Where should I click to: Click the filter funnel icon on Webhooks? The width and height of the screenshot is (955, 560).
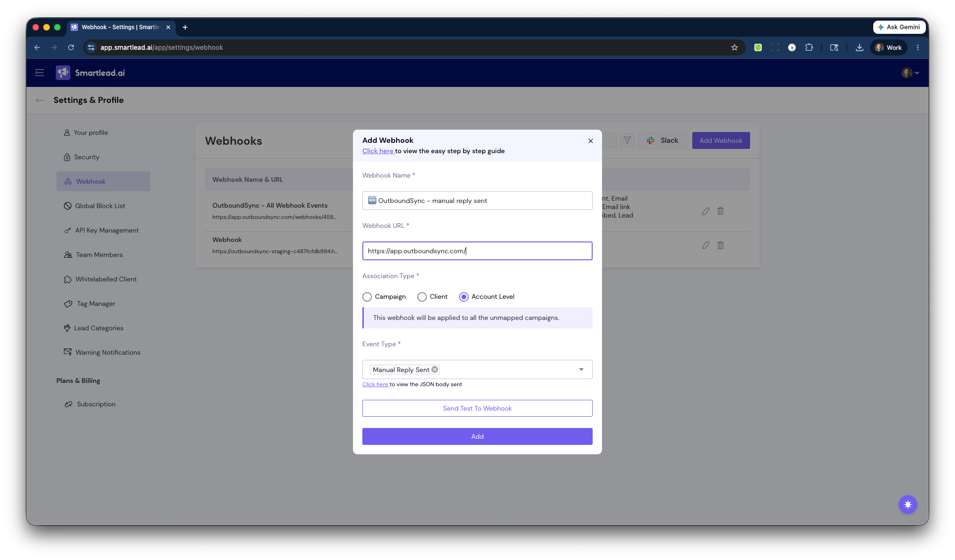click(x=627, y=140)
